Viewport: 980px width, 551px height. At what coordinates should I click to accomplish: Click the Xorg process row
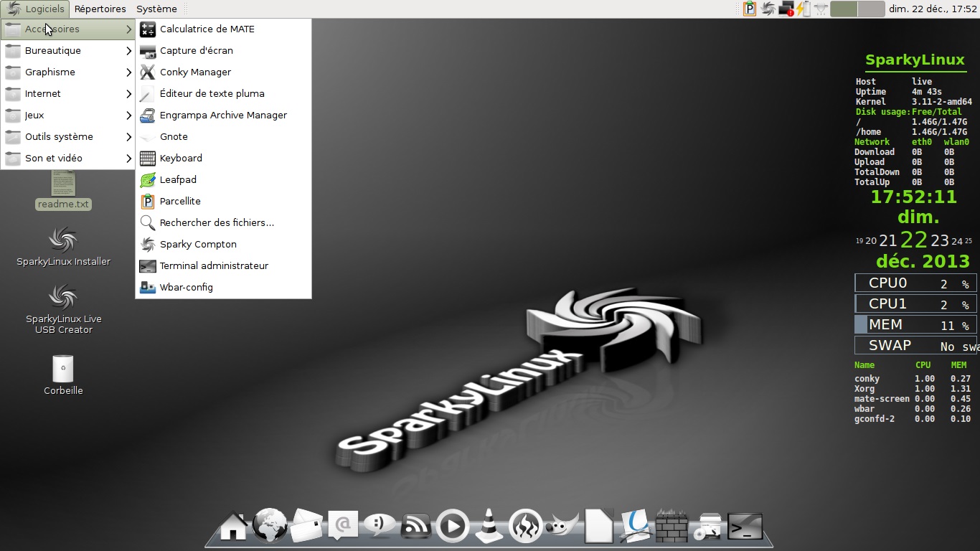tap(913, 389)
